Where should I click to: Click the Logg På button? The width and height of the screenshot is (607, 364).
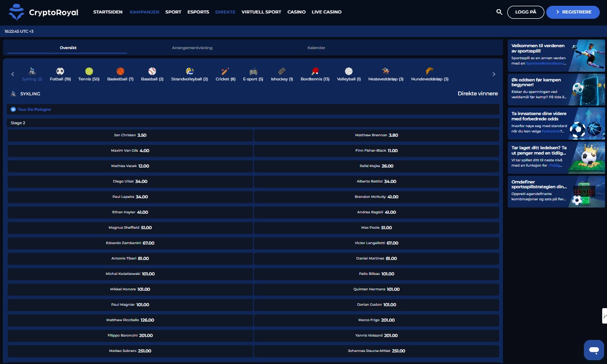(x=526, y=12)
